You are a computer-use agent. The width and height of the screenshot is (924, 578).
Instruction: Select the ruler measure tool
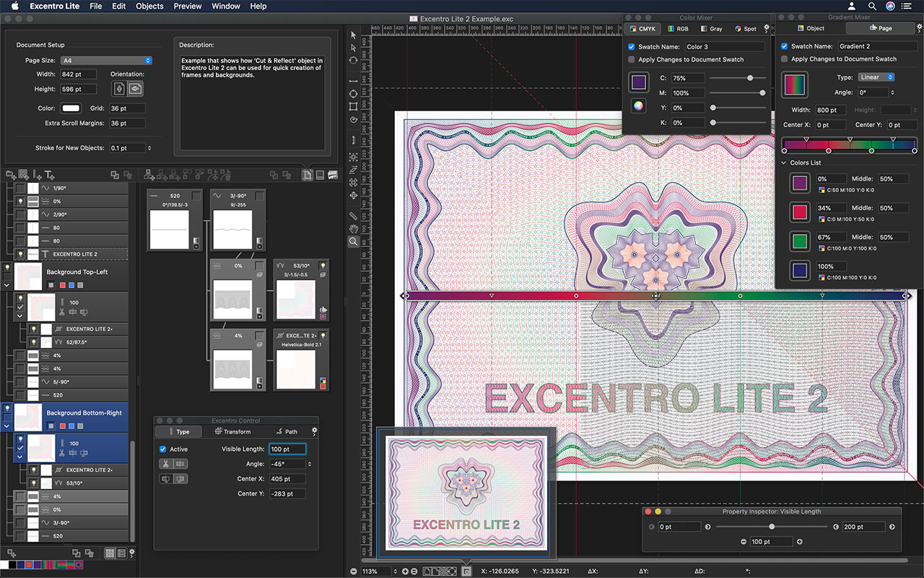(x=353, y=215)
